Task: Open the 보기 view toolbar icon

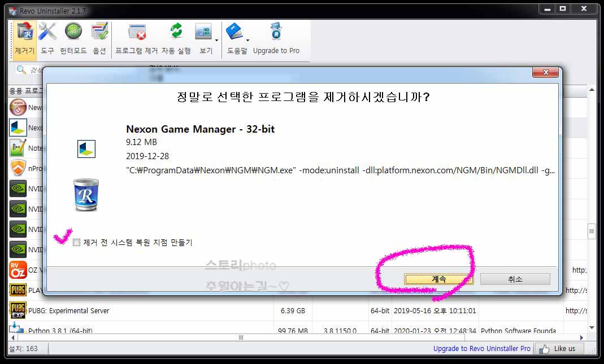Action: click(x=204, y=38)
